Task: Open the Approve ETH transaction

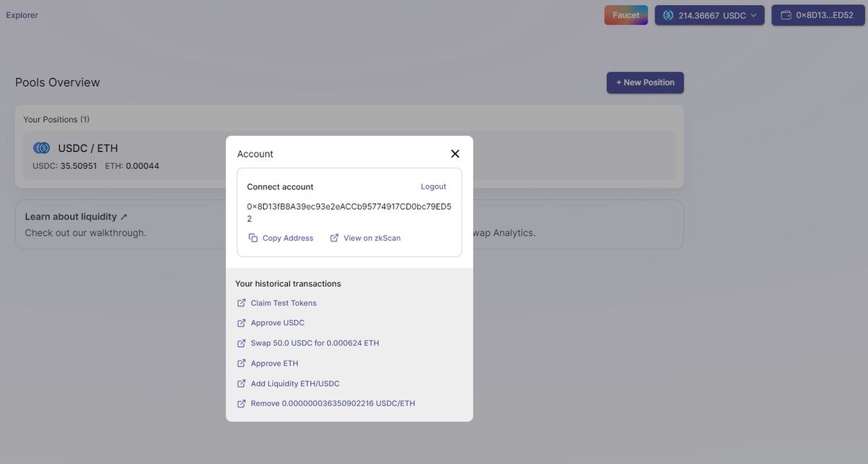Action: (274, 364)
